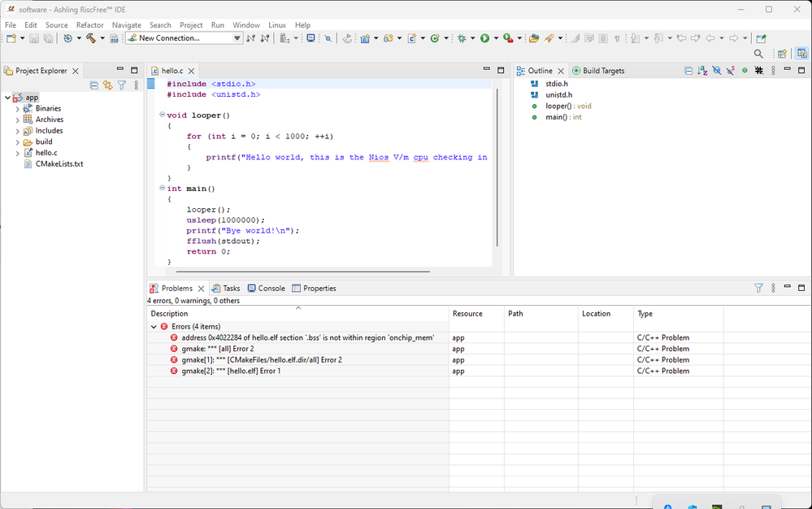812x509 pixels.
Task: Click the green Run button
Action: click(x=484, y=38)
